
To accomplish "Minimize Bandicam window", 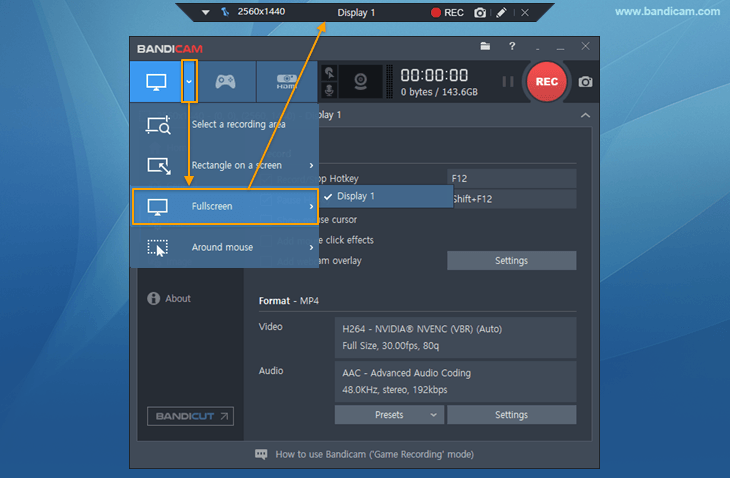I will tap(561, 47).
